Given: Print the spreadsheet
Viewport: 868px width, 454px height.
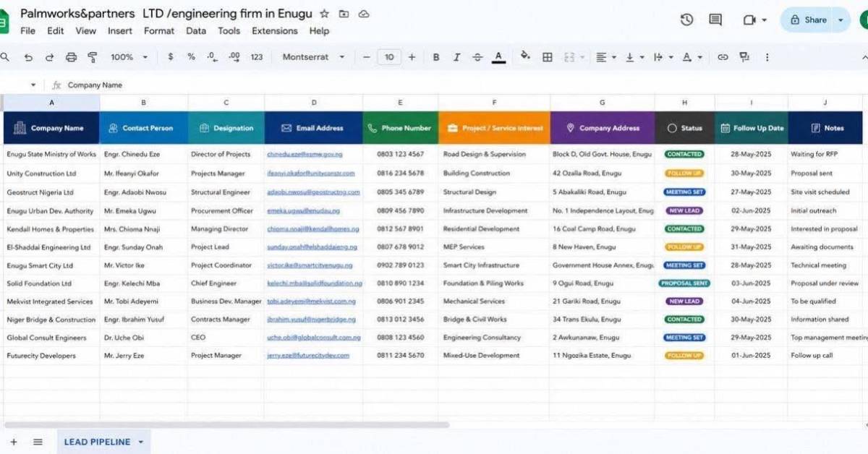Looking at the screenshot, I should [x=71, y=57].
